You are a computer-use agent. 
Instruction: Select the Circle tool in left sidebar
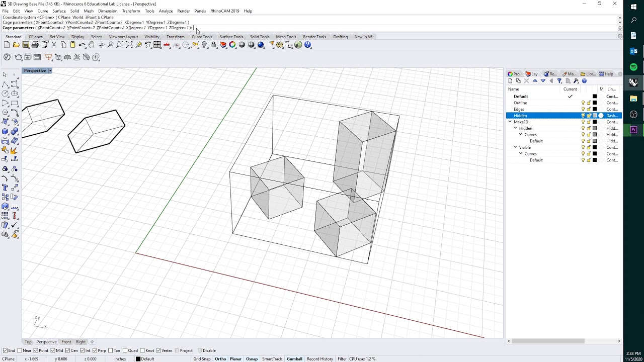coord(5,94)
